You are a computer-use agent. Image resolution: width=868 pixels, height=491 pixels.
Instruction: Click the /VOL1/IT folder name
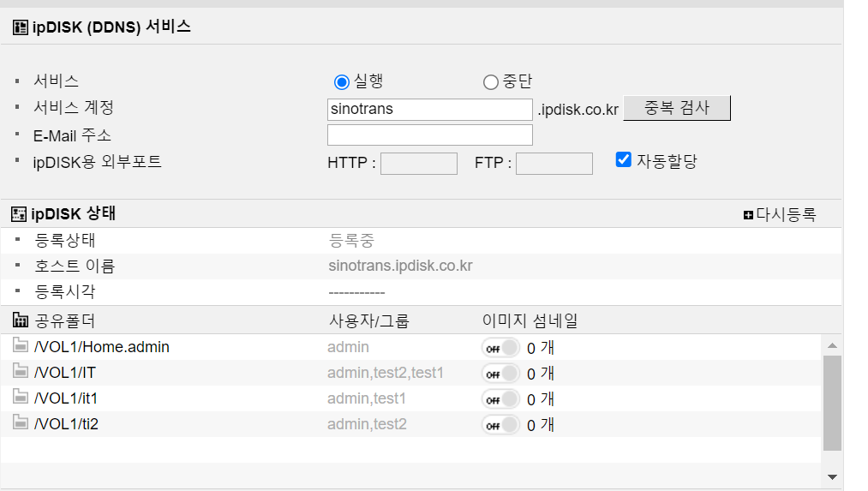(x=65, y=373)
